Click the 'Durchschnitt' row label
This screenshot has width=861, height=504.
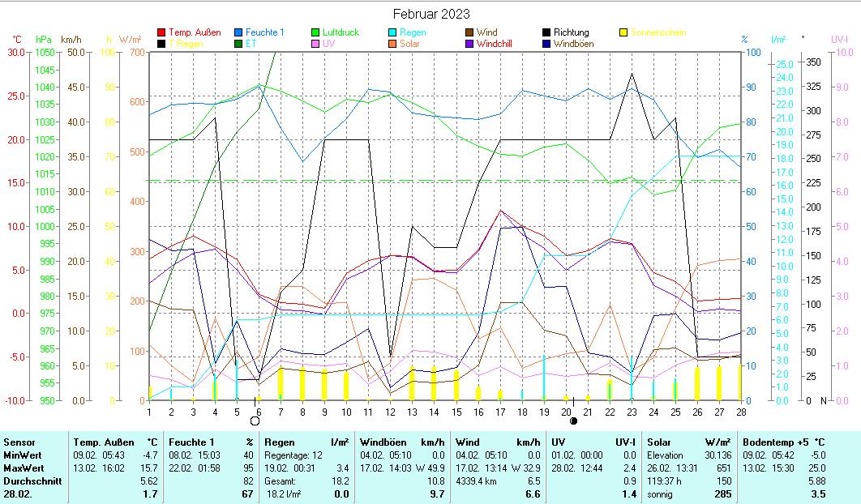pos(32,481)
